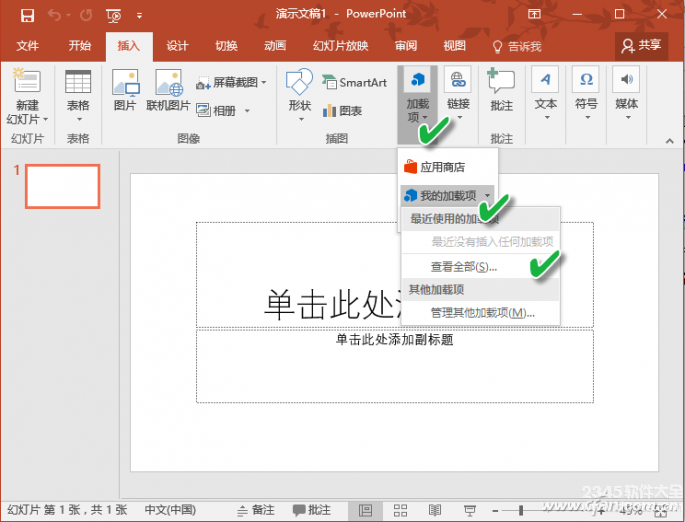Switch to the 设计 (Design) tab
This screenshot has height=522, width=685.
[177, 46]
